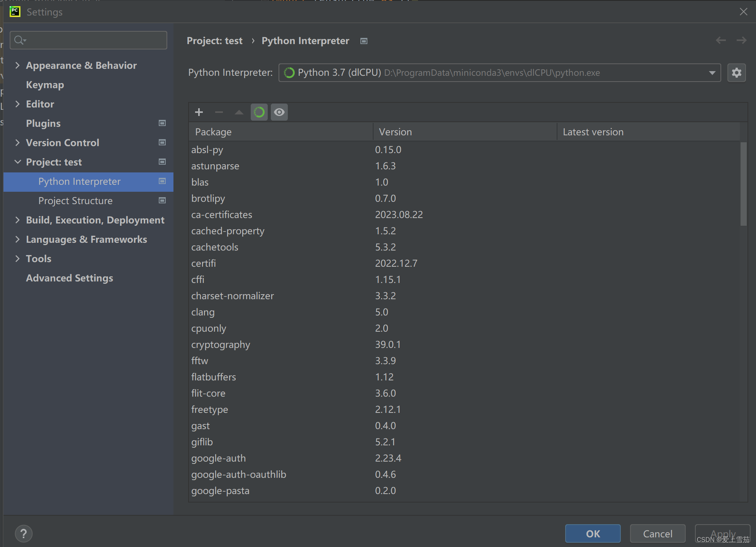Click the OK button

593,533
